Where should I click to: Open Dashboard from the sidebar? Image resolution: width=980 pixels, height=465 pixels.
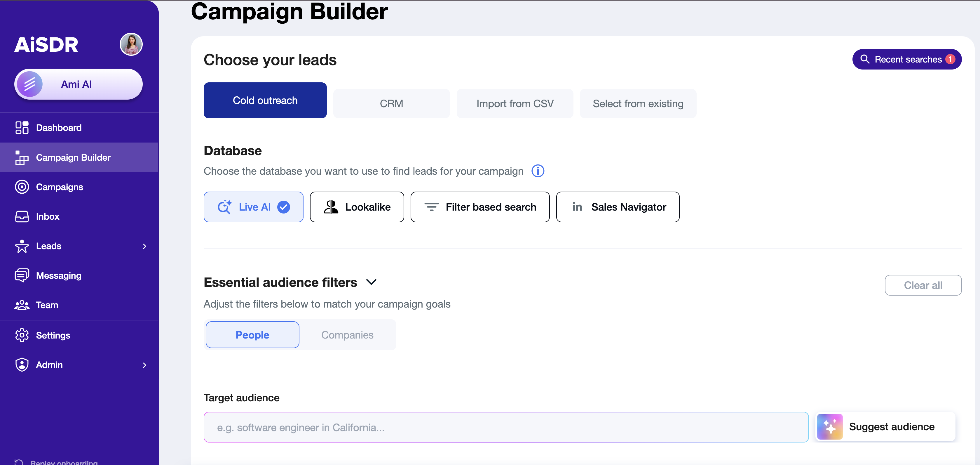click(x=79, y=128)
